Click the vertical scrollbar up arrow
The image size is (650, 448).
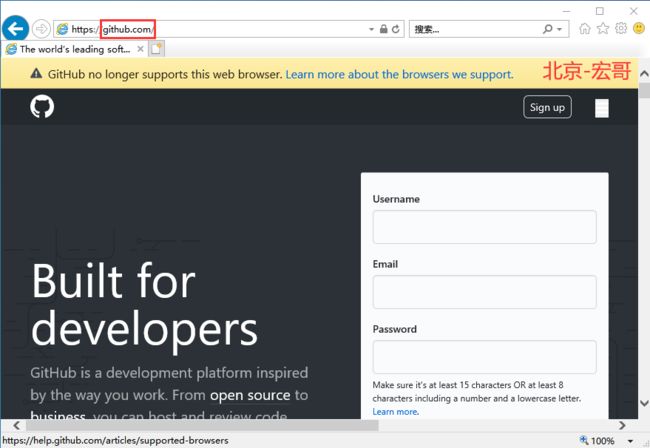(644, 74)
